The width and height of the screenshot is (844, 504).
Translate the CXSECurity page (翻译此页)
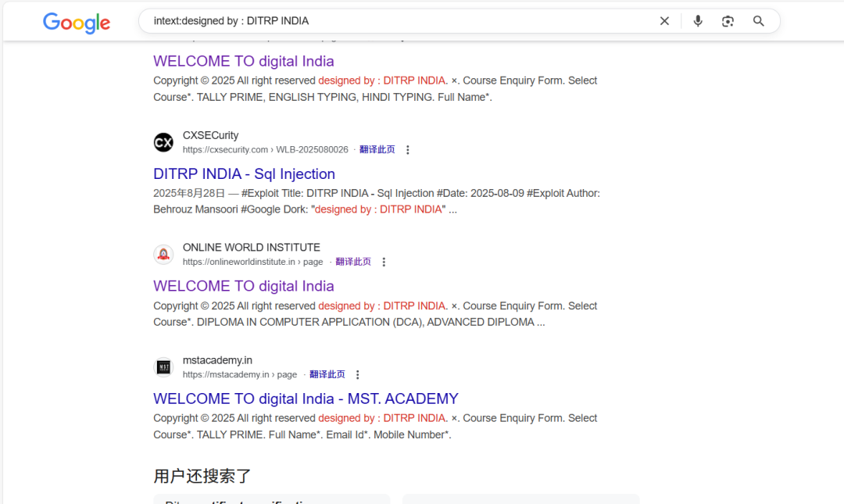coord(377,149)
